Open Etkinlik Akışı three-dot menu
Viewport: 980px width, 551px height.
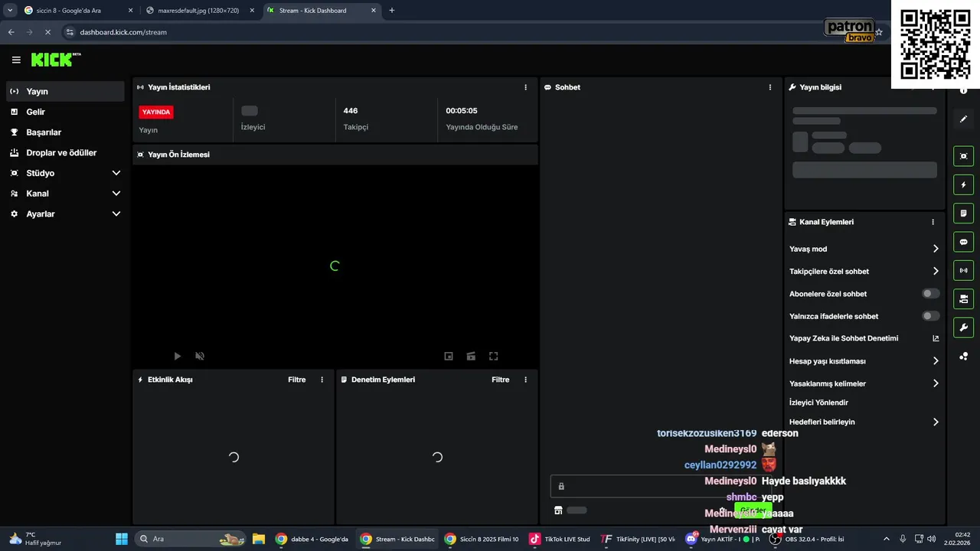click(322, 380)
